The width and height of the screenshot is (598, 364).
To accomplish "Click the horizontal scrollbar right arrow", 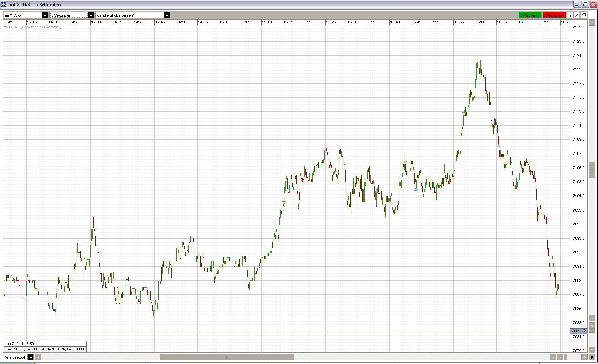I will tap(553, 357).
